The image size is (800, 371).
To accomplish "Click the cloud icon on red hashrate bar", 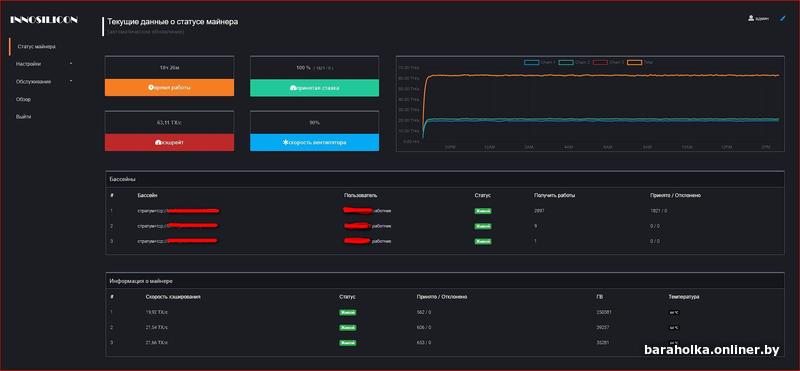I will [158, 143].
